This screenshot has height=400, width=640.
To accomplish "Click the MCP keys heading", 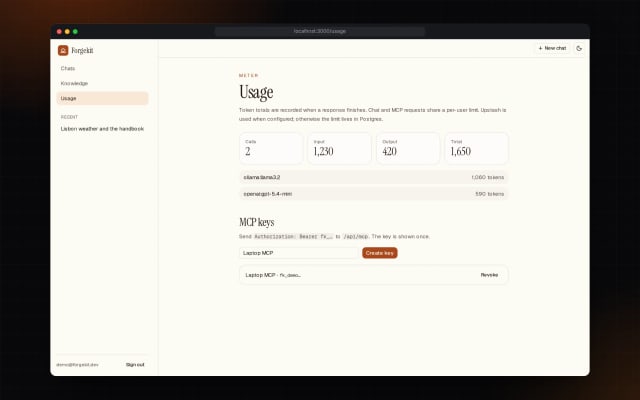I will point(256,222).
